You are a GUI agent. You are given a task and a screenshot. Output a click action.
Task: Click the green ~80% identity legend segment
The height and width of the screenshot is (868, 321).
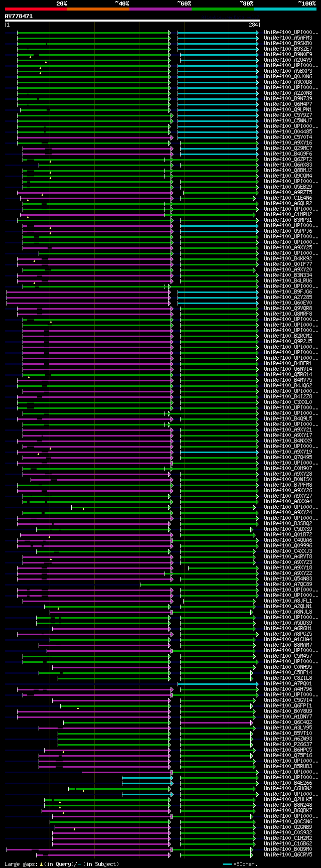point(222,9)
